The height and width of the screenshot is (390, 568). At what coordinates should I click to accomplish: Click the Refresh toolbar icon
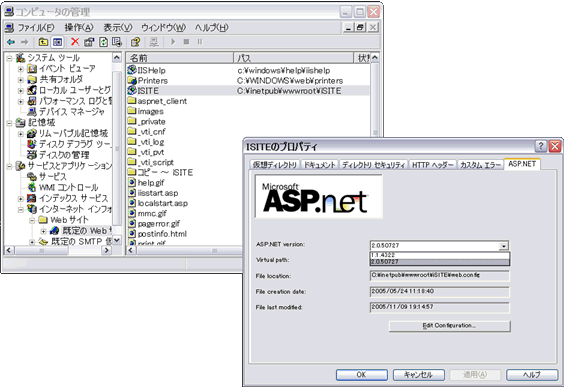tap(103, 42)
